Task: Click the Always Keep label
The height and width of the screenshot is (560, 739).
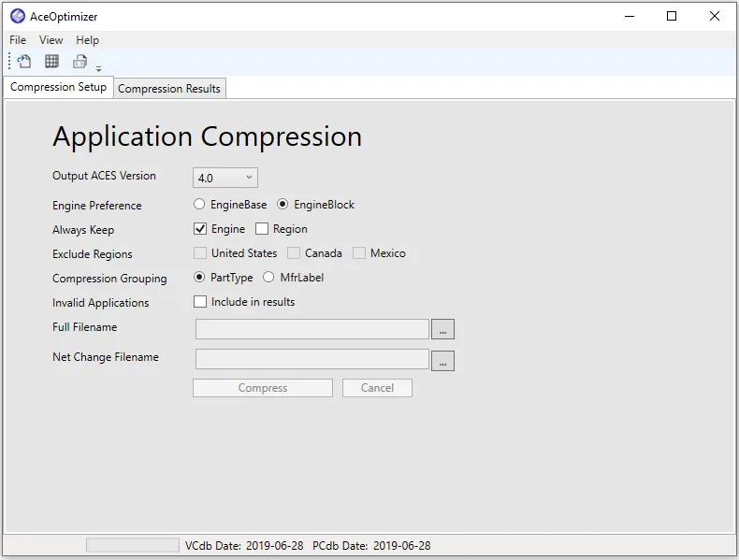Action: (x=83, y=230)
